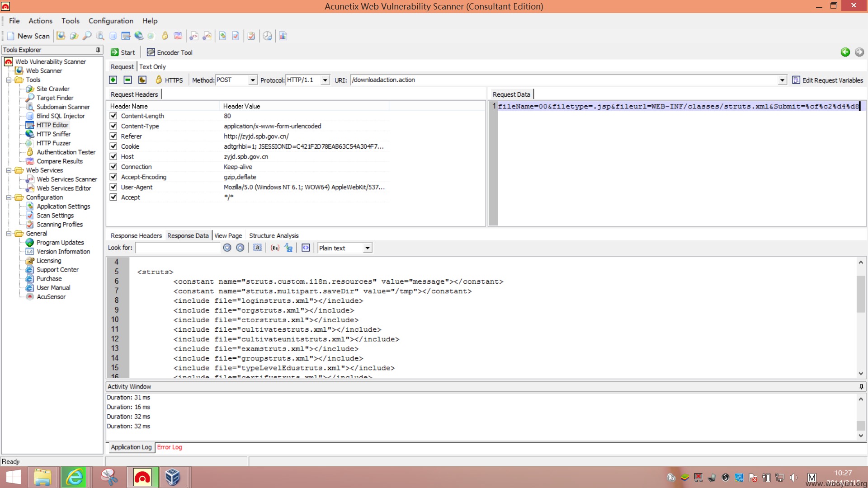Select HTTP Fuzzer in Tools Explorer

53,143
